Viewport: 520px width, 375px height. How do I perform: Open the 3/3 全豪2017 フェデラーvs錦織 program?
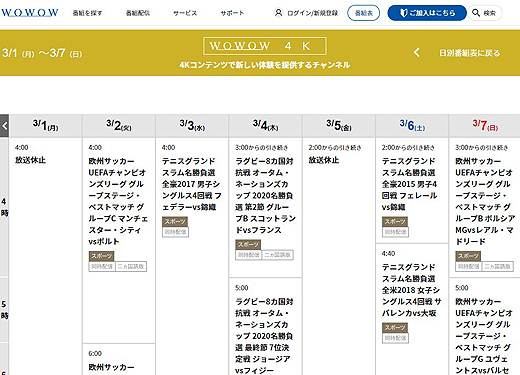(x=191, y=184)
